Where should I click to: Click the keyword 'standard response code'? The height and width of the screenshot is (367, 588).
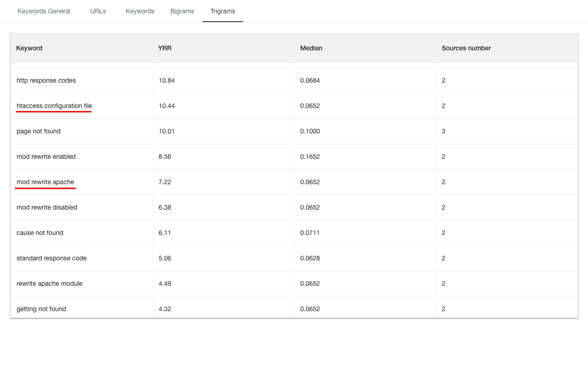tap(52, 258)
